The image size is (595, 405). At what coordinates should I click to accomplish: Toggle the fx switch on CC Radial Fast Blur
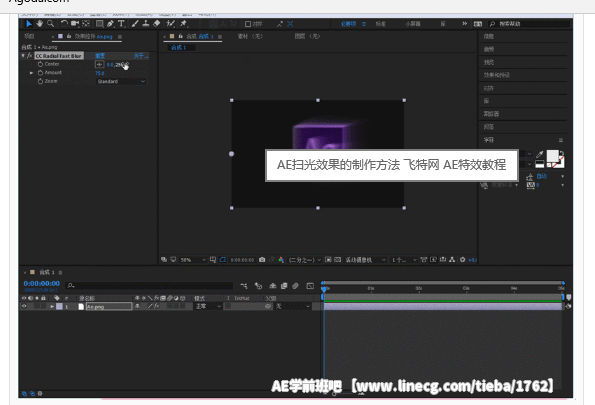click(29, 56)
